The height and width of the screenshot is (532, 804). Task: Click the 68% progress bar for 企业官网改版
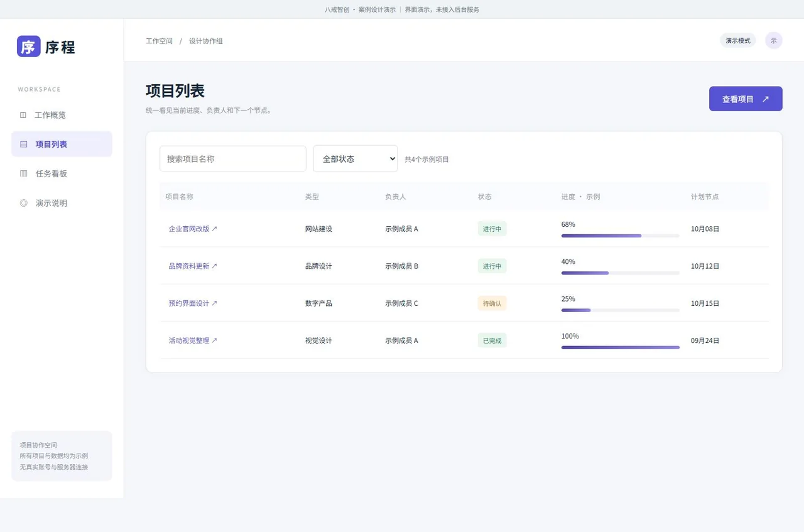click(621, 236)
